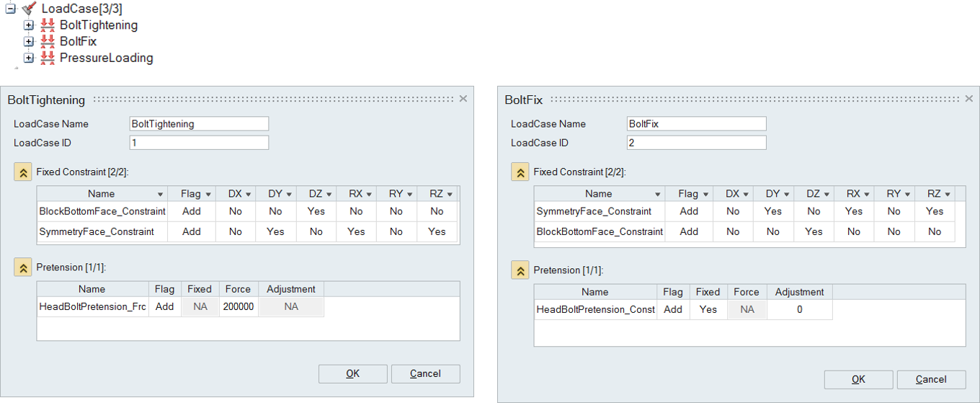This screenshot has width=980, height=403.
Task: Collapse the LoadCase root tree node
Action: coord(10,9)
